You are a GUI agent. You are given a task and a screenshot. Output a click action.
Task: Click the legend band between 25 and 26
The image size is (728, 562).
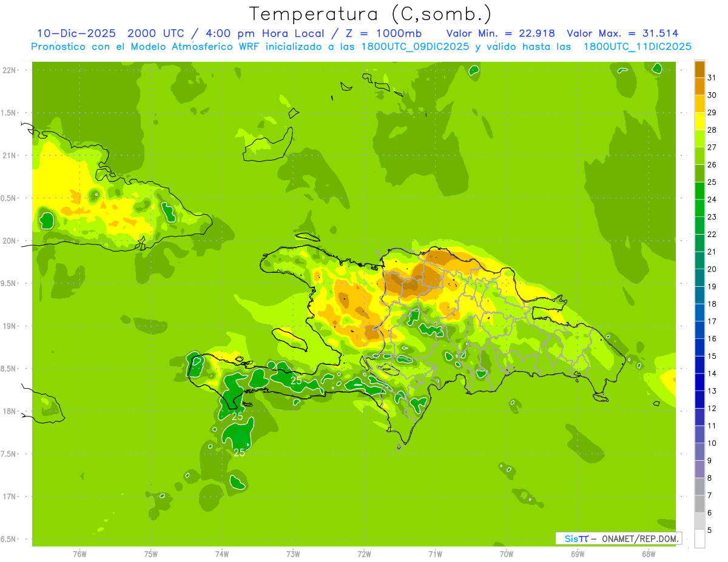click(x=699, y=174)
